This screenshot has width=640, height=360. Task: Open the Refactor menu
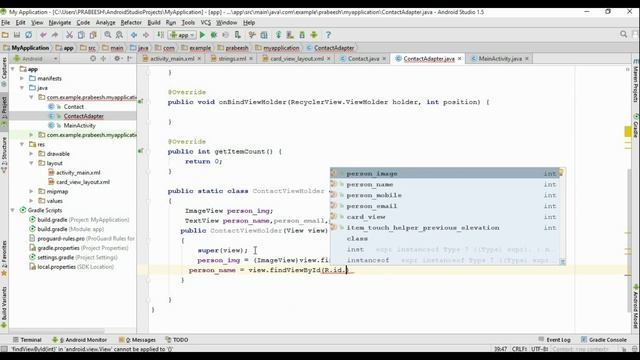coord(131,22)
